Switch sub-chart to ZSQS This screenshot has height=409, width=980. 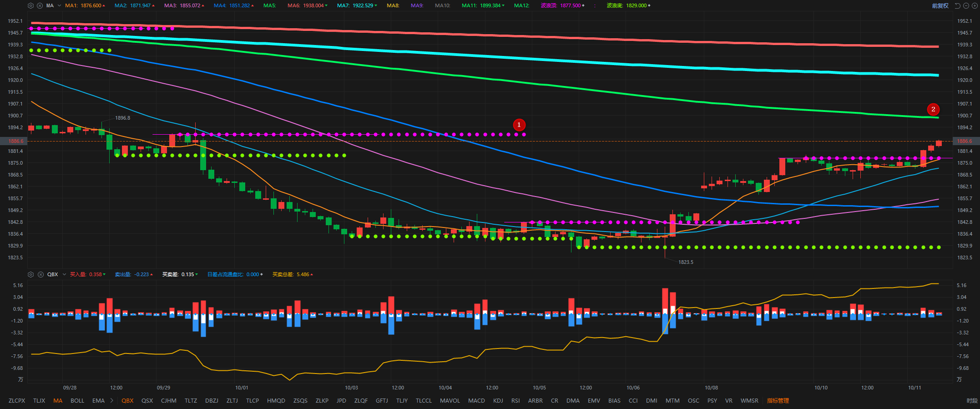(x=300, y=400)
